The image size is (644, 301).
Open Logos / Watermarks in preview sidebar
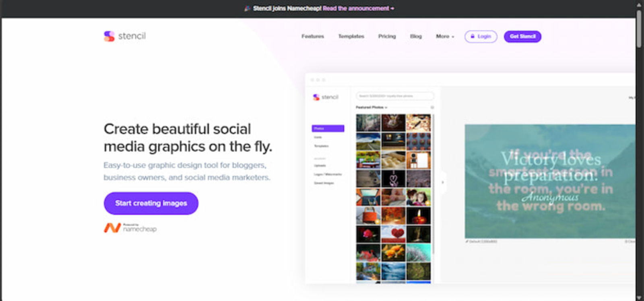coord(328,174)
